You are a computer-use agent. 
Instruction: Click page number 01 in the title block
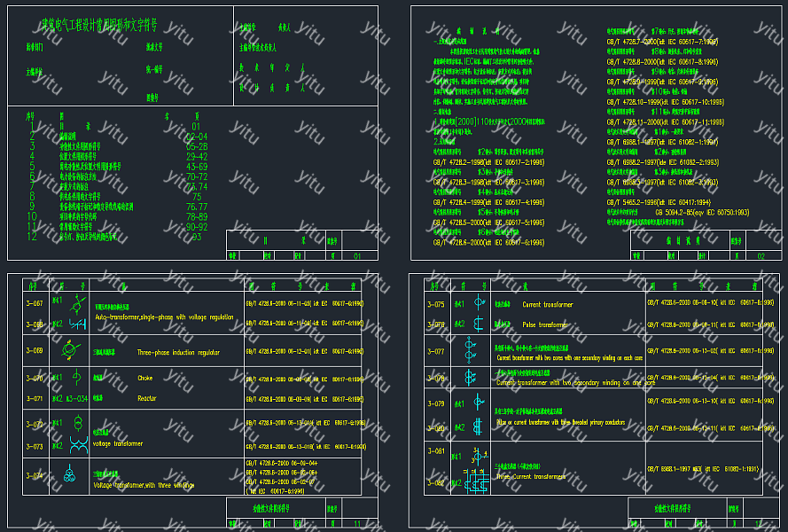356,255
